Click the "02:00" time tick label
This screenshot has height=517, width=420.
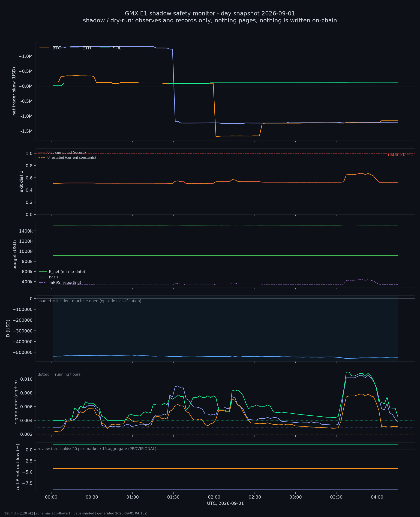[x=214, y=497]
